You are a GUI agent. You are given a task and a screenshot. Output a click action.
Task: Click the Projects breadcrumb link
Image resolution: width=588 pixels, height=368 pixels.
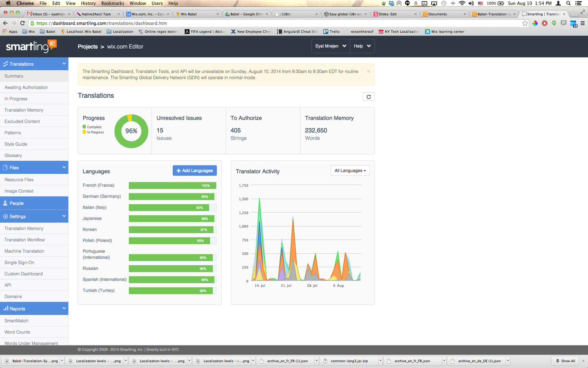click(88, 47)
